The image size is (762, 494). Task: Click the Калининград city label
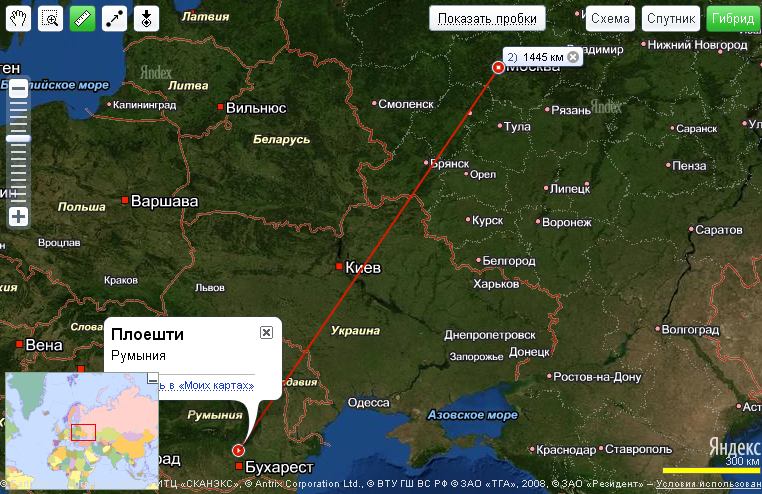tap(144, 105)
